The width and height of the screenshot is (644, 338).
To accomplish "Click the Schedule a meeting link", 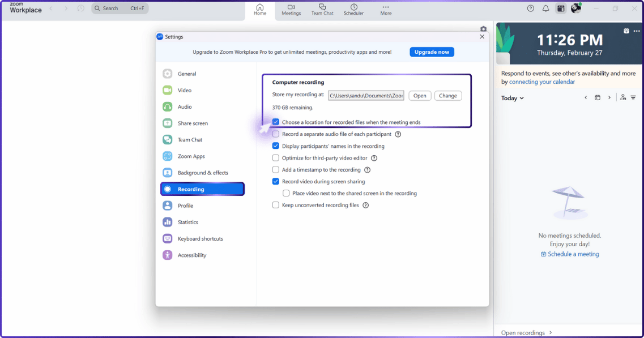I will click(570, 254).
